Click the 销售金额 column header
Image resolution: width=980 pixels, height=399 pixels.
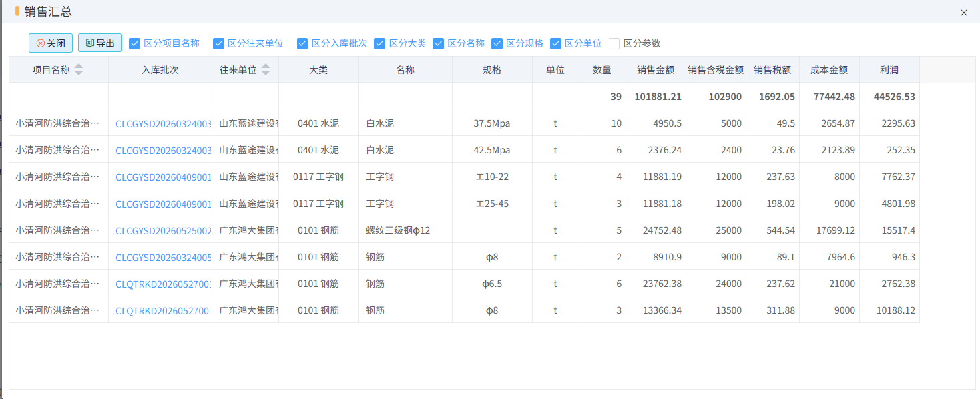tap(656, 70)
